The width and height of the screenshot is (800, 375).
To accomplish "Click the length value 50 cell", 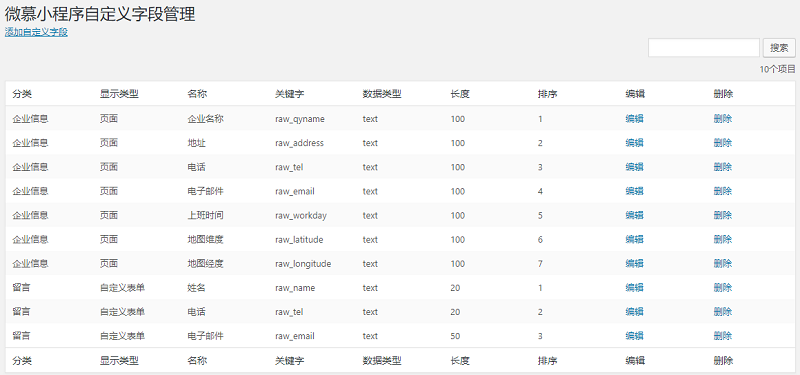I will click(x=455, y=336).
